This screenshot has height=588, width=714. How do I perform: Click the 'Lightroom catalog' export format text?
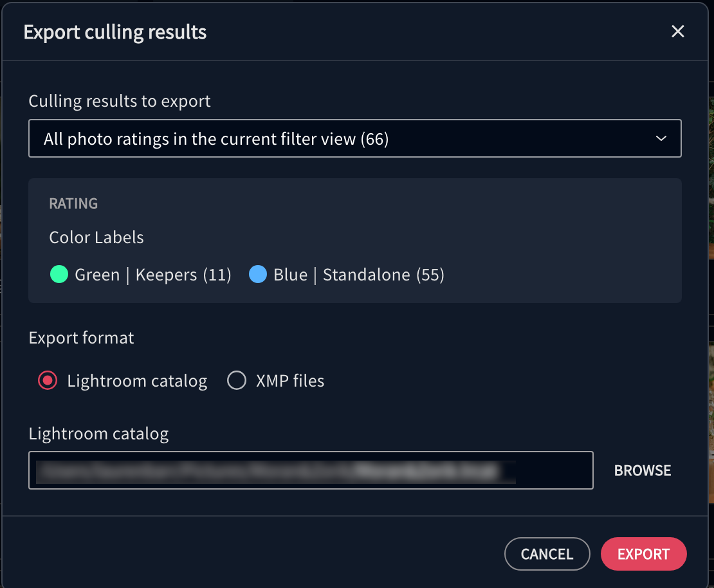click(137, 381)
